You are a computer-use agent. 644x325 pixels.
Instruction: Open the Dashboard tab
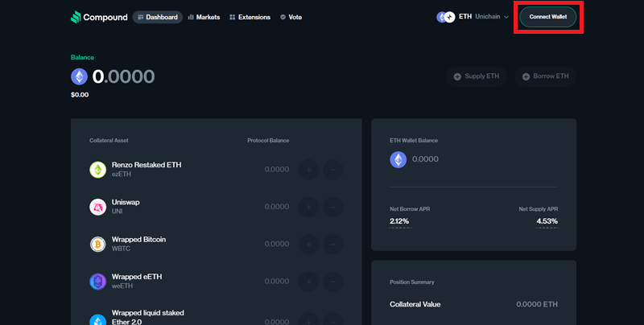158,17
